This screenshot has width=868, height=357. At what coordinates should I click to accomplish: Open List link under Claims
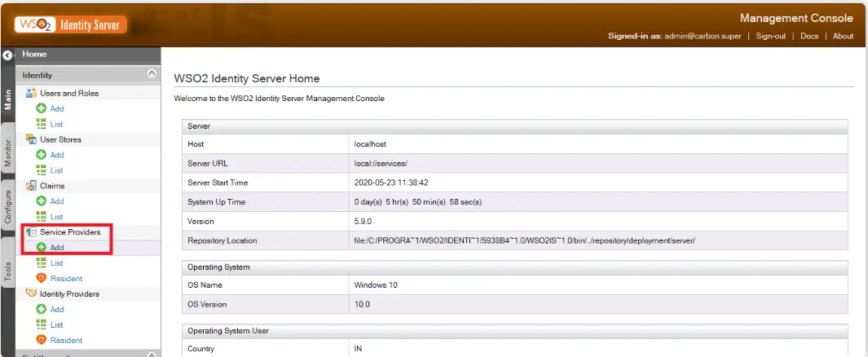[x=56, y=217]
